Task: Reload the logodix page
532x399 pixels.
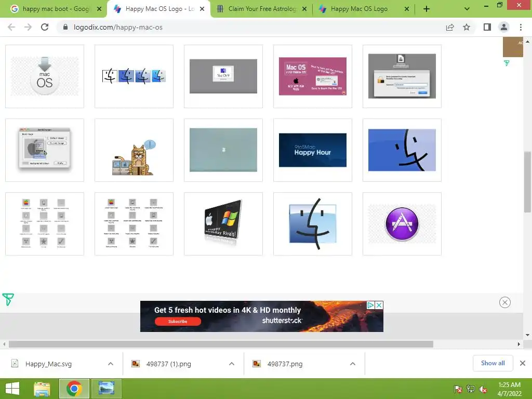Action: pos(45,27)
